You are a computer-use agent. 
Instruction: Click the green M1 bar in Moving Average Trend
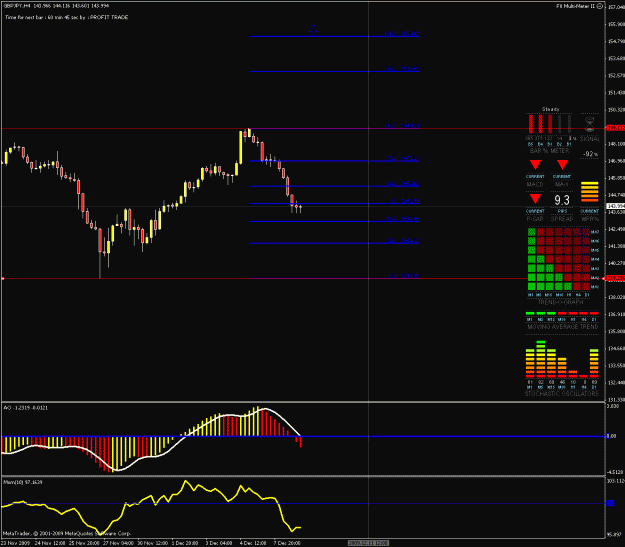point(530,313)
